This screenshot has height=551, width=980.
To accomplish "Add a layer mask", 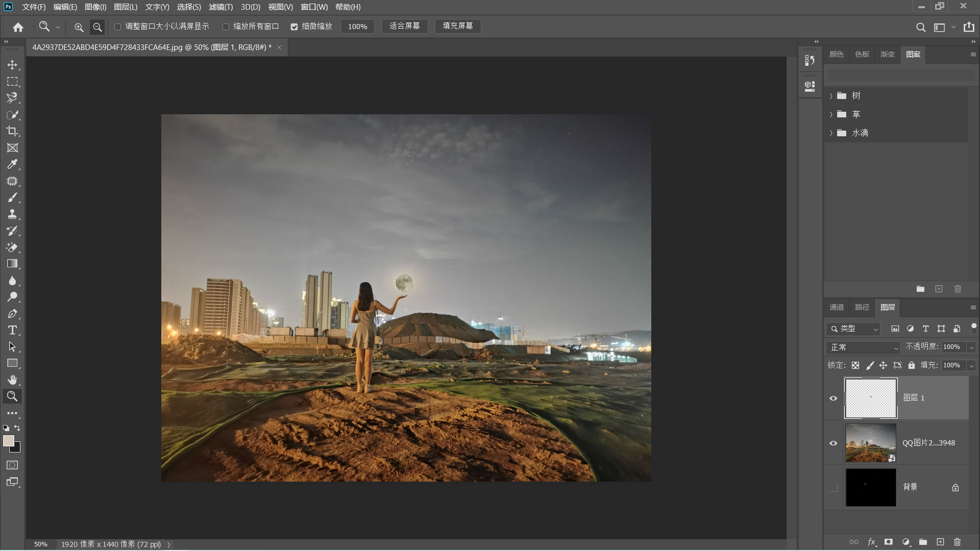I will [889, 542].
